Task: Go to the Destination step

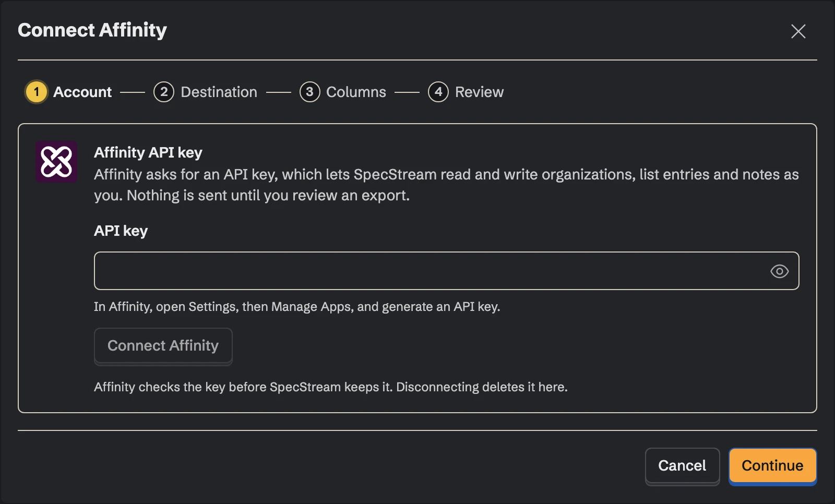Action: (206, 92)
